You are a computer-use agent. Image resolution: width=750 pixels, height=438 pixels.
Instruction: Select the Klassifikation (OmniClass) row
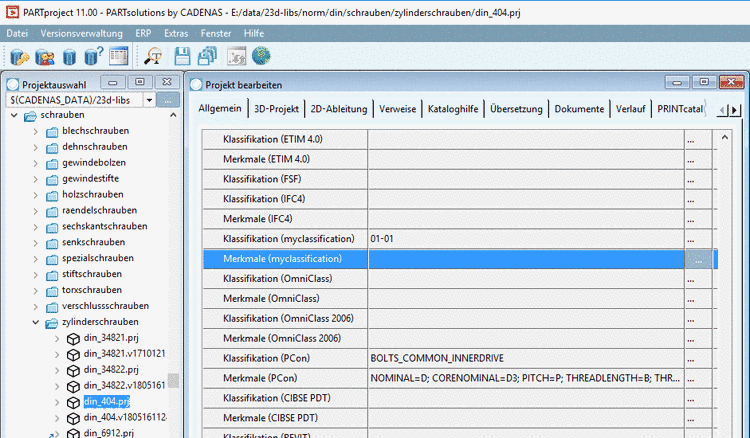tap(458, 279)
